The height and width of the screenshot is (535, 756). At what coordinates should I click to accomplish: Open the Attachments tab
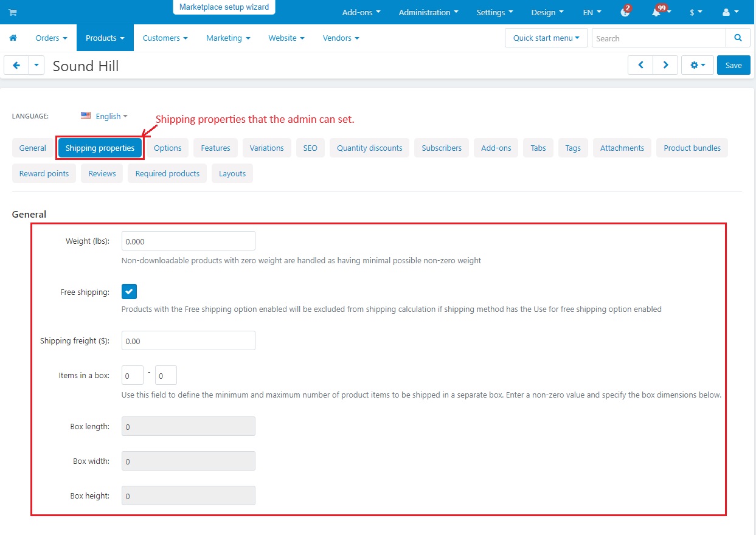click(x=622, y=148)
